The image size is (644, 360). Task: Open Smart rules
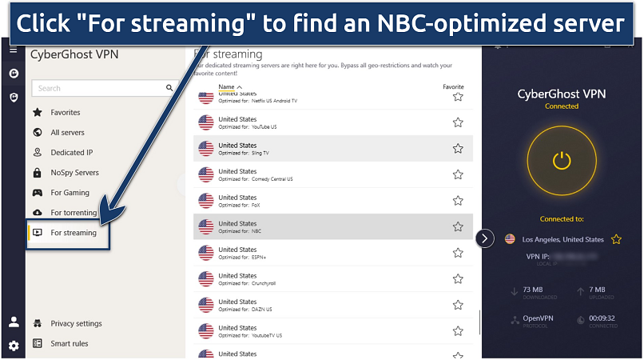click(x=70, y=344)
